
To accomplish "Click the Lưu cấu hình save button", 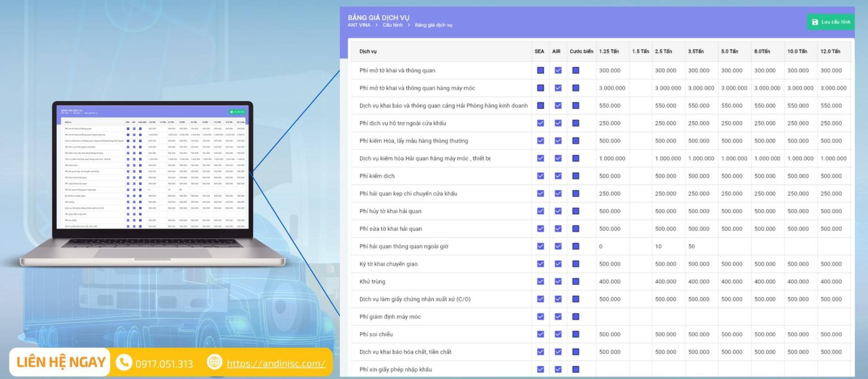I will tap(831, 22).
